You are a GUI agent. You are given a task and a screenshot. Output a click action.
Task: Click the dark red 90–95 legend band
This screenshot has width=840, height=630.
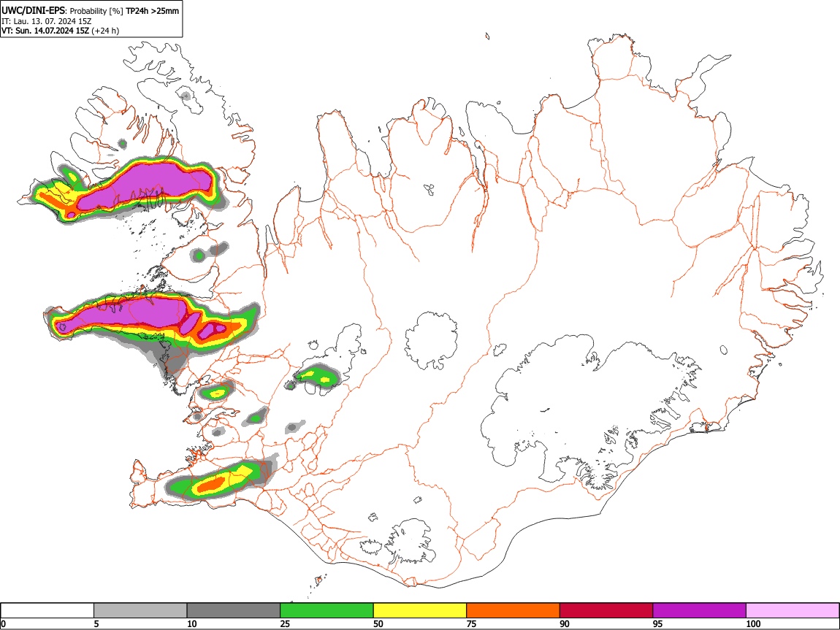pyautogui.click(x=606, y=611)
